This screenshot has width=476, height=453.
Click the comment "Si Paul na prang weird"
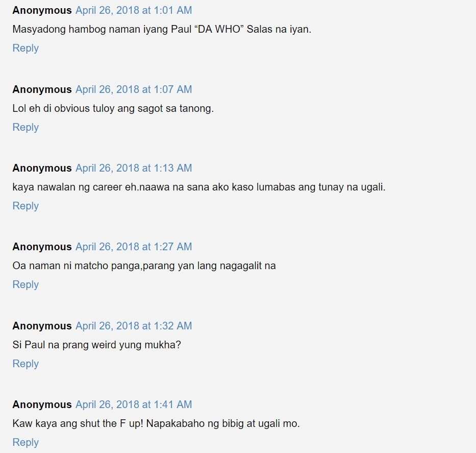click(96, 345)
